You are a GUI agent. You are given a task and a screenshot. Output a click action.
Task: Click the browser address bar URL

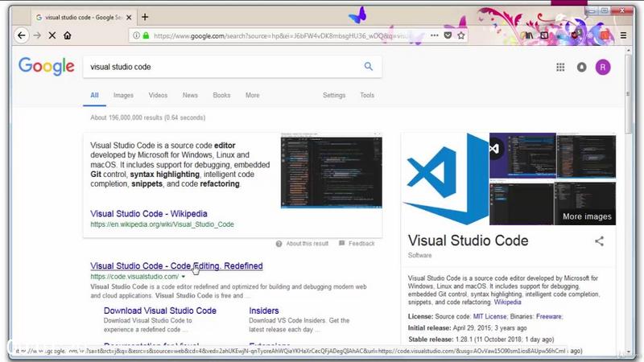283,35
